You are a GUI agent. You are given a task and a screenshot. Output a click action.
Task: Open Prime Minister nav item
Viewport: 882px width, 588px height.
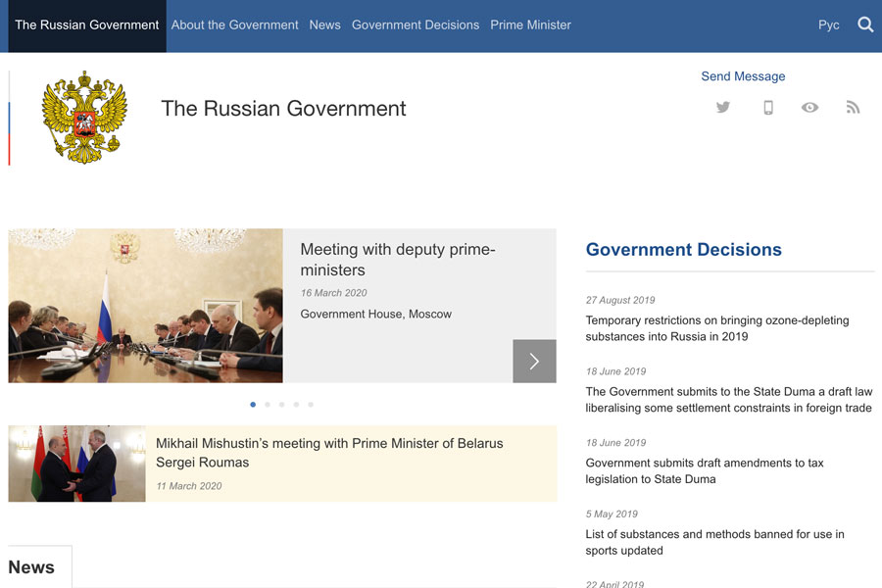coord(530,25)
